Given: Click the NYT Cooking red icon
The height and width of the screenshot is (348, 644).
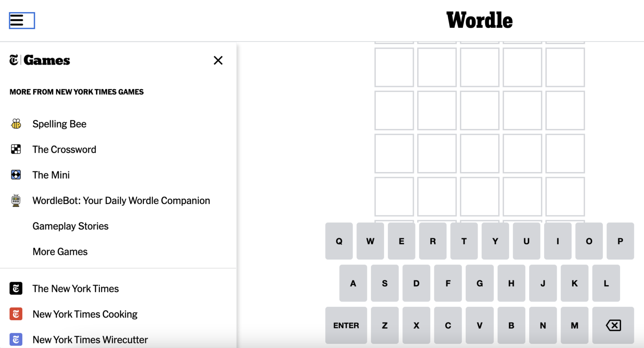Looking at the screenshot, I should [x=16, y=314].
